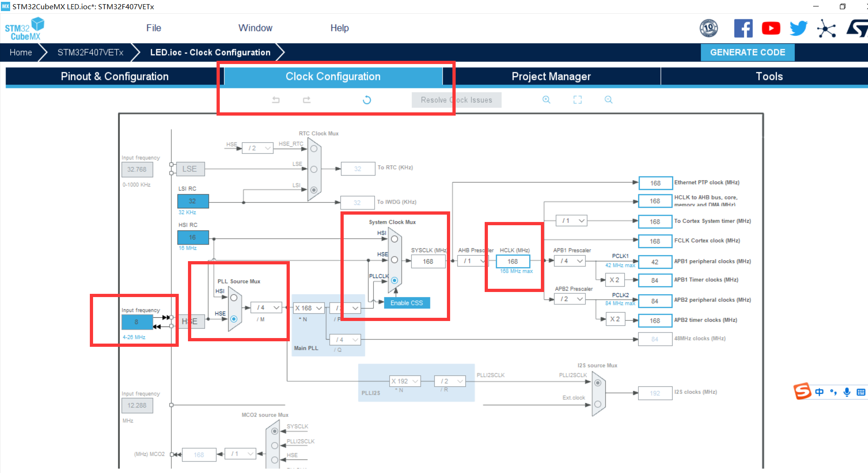Open the PLL /Q divider dropdown
The width and height of the screenshot is (868, 473).
coord(345,339)
